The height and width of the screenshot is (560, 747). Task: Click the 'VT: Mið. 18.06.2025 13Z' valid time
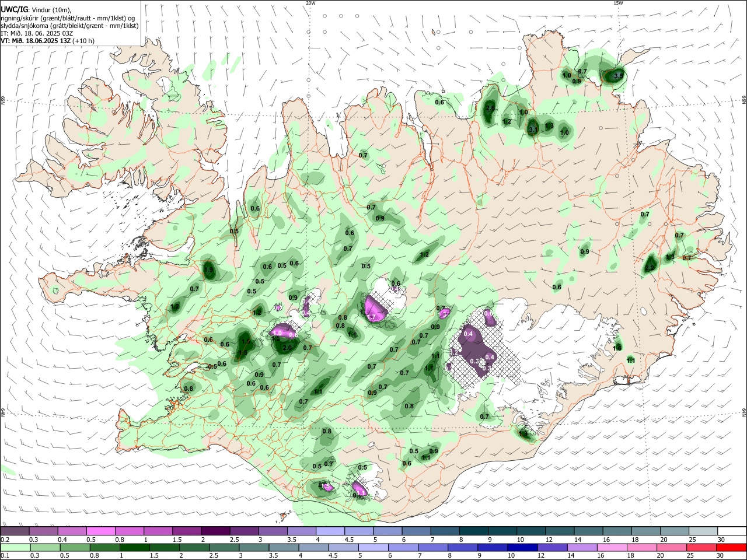36,41
